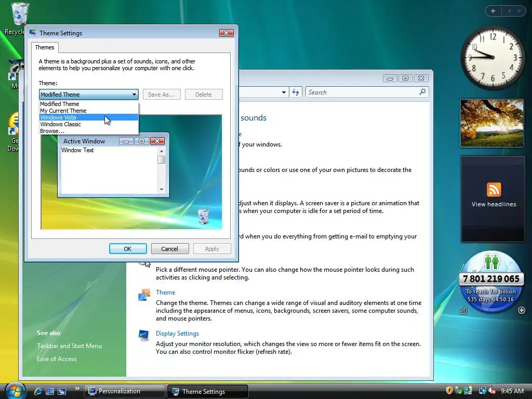Open the Theme link in Personalization
532x399 pixels.
166,292
